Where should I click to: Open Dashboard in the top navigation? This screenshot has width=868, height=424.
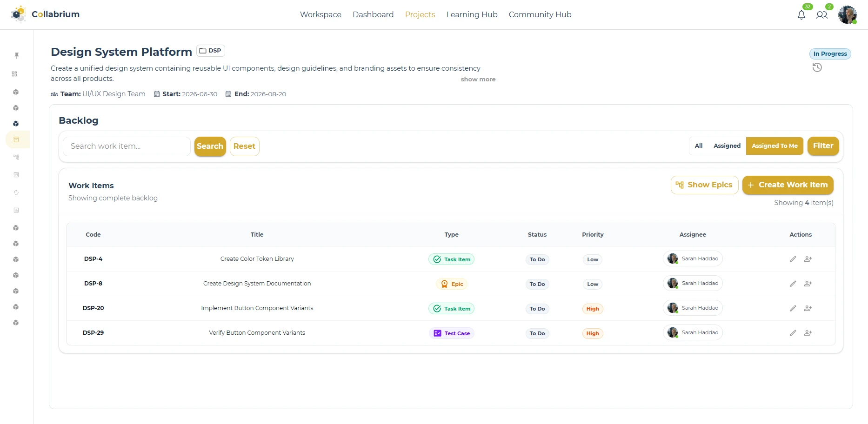coord(373,14)
